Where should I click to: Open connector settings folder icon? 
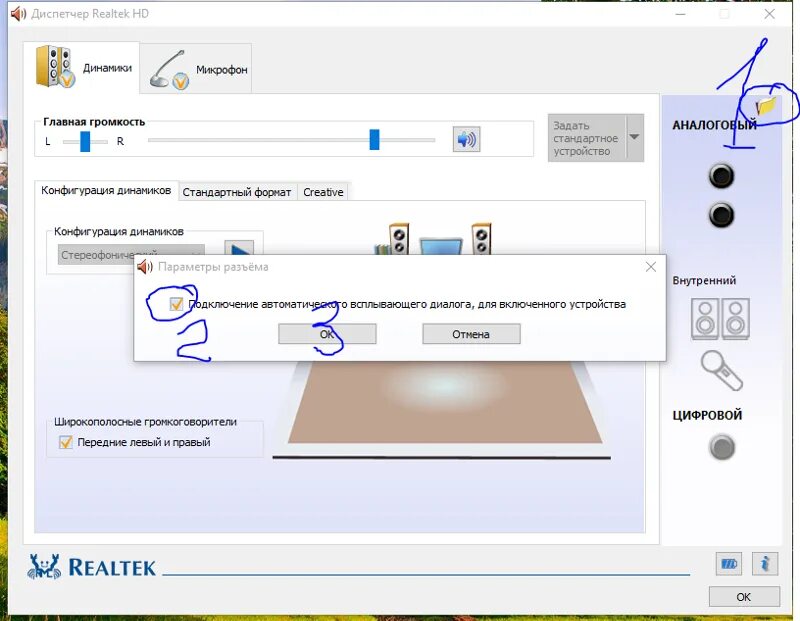[x=767, y=106]
